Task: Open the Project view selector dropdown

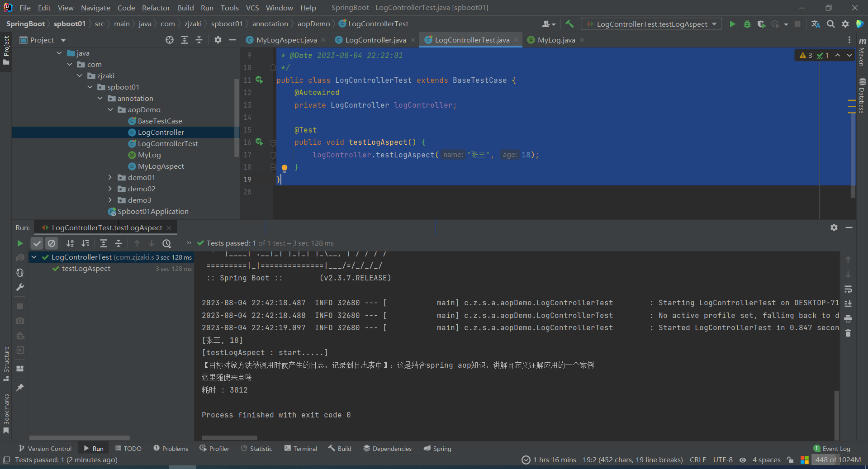Action: click(x=43, y=40)
